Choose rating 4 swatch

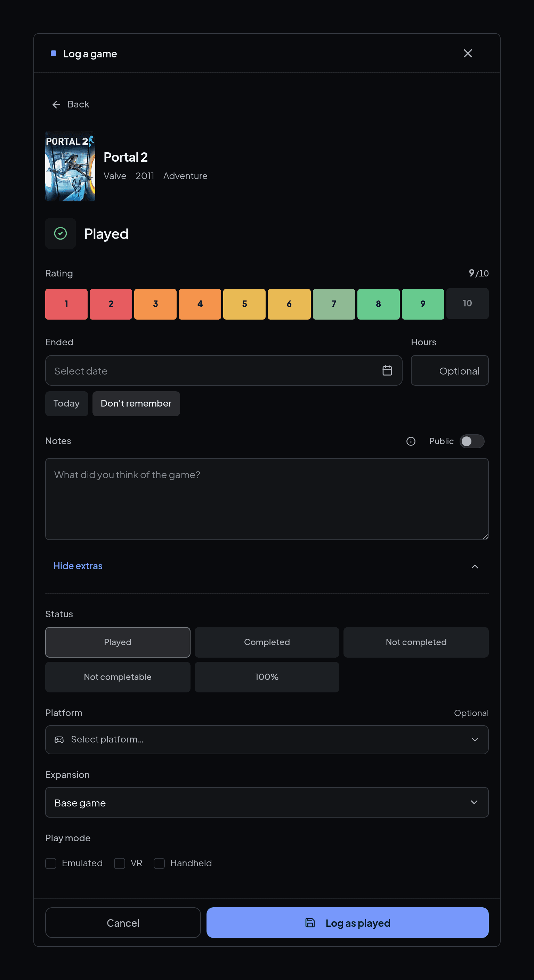click(x=200, y=304)
